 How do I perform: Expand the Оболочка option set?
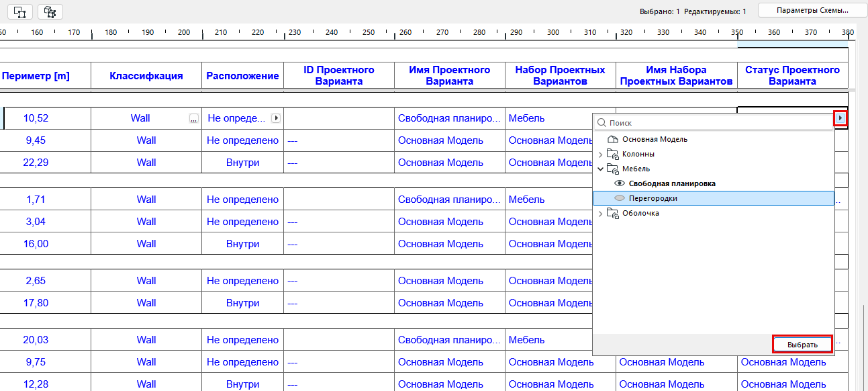click(x=601, y=213)
